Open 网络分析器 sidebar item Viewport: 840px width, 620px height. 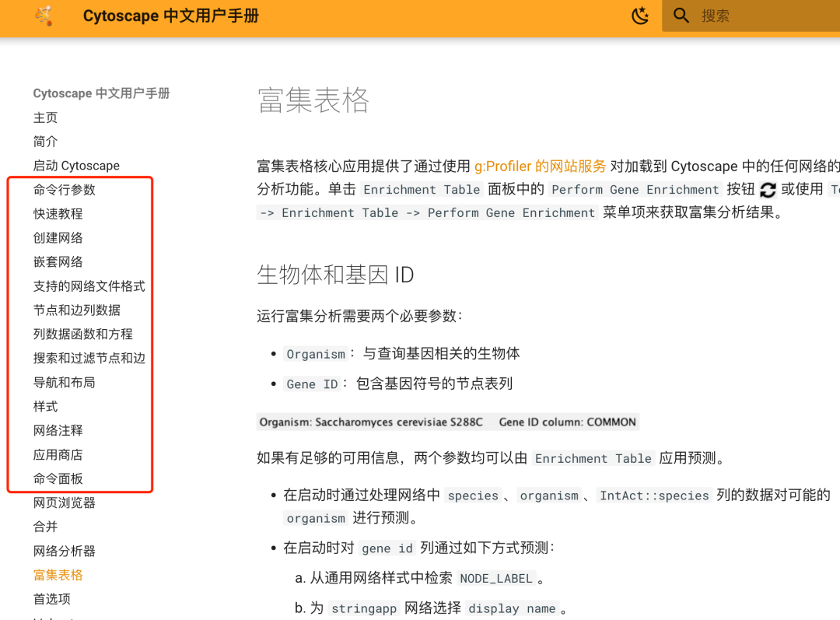(65, 552)
